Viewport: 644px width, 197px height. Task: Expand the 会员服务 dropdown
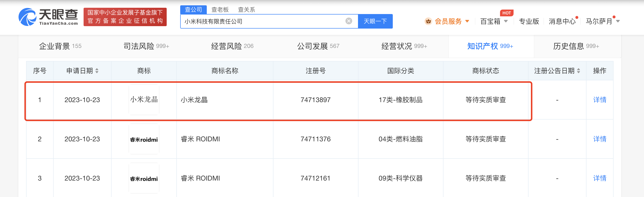tap(467, 21)
